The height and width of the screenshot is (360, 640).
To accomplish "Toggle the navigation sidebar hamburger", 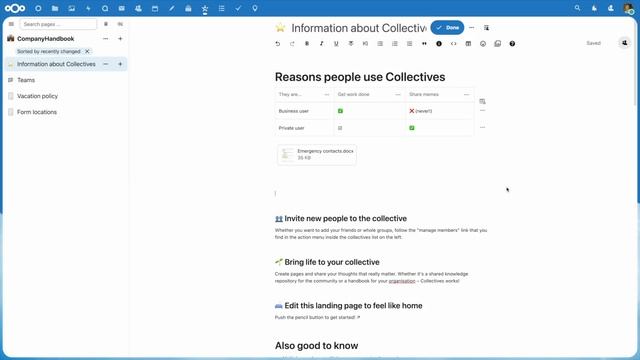I will (11, 24).
